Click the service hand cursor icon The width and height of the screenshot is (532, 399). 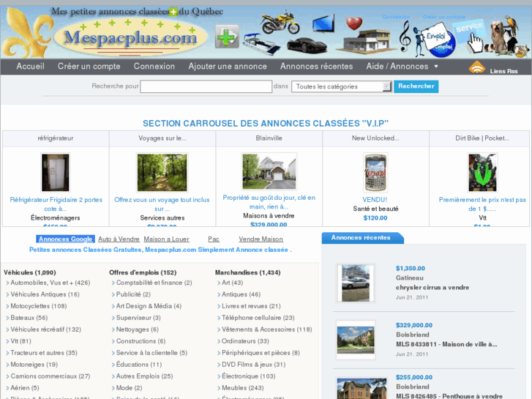(471, 36)
